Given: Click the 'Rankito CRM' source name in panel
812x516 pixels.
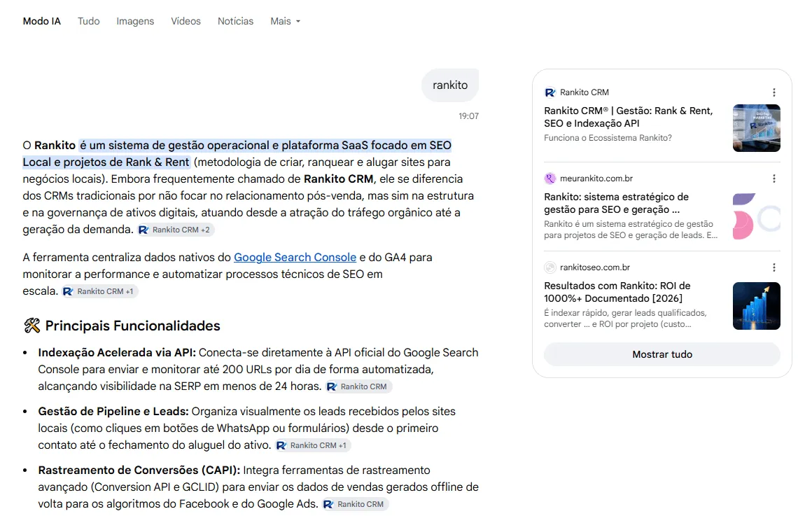Looking at the screenshot, I should 584,92.
